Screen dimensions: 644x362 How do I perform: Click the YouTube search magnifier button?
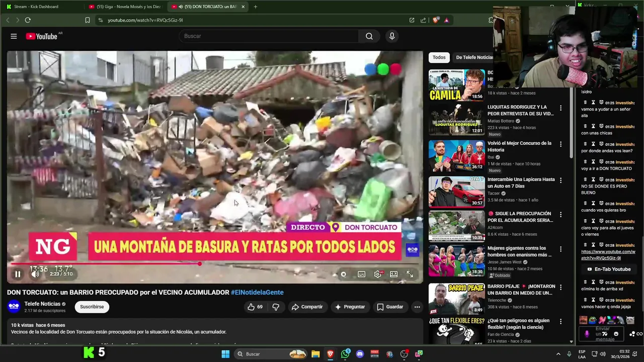[369, 36]
